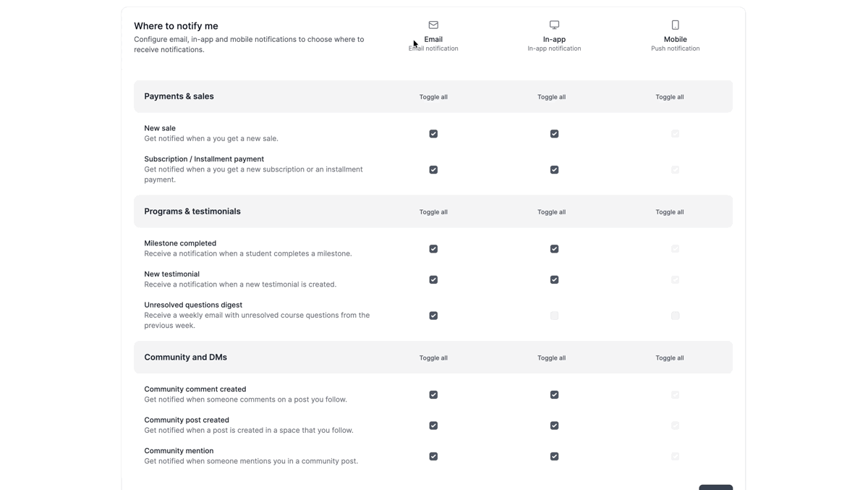
Task: Uncheck Email for Unresolved questions digest
Action: (x=433, y=316)
